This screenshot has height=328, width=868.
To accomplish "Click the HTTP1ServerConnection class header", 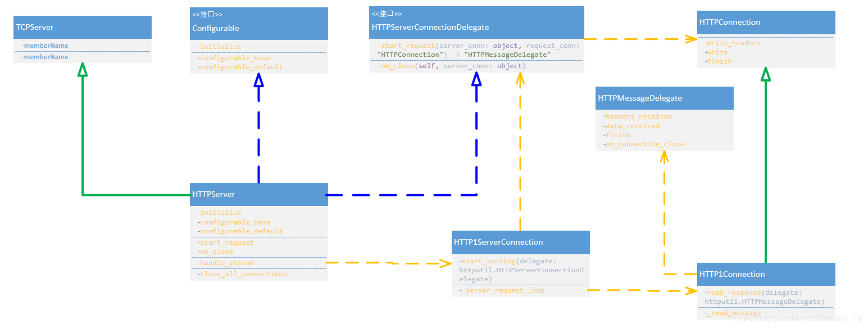I will tap(521, 242).
